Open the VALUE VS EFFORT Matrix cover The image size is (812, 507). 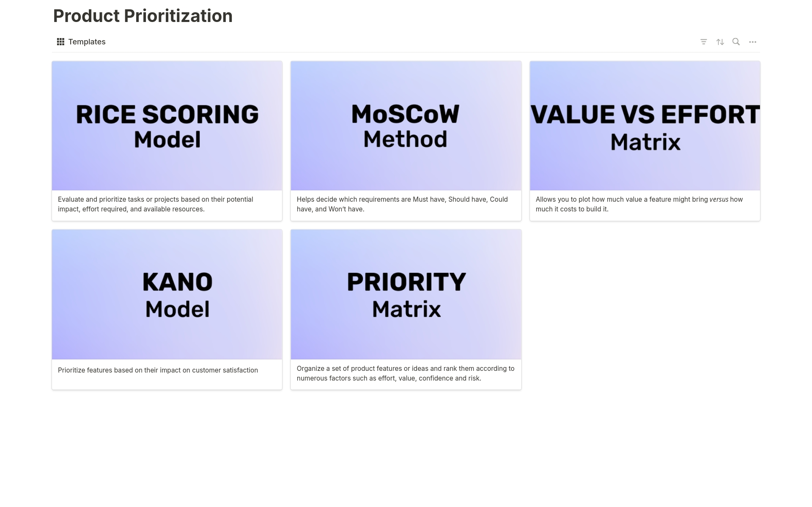point(645,126)
